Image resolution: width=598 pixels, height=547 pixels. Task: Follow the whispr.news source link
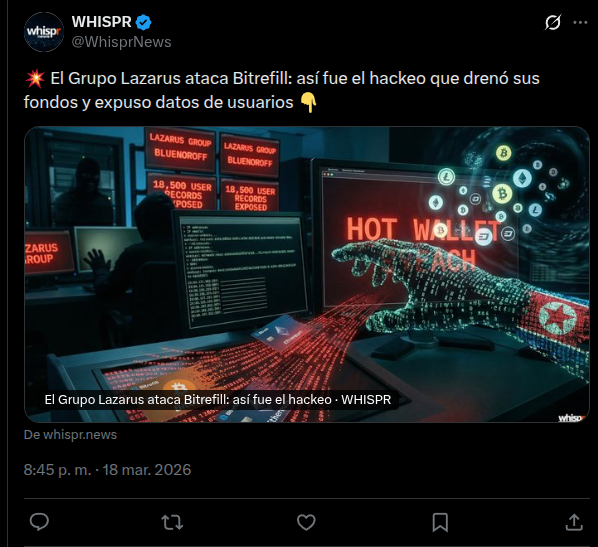[x=70, y=434]
